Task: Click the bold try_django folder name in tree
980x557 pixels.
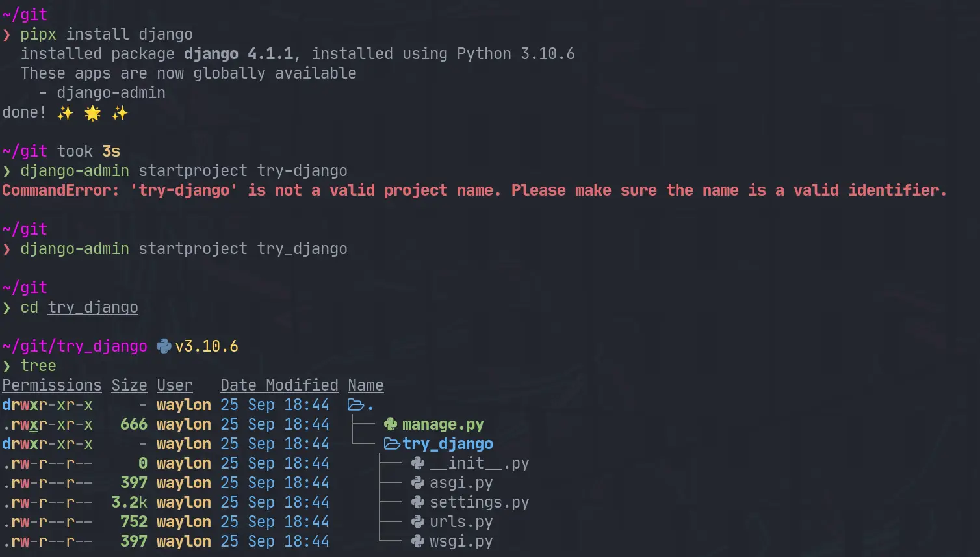Action: pyautogui.click(x=448, y=444)
